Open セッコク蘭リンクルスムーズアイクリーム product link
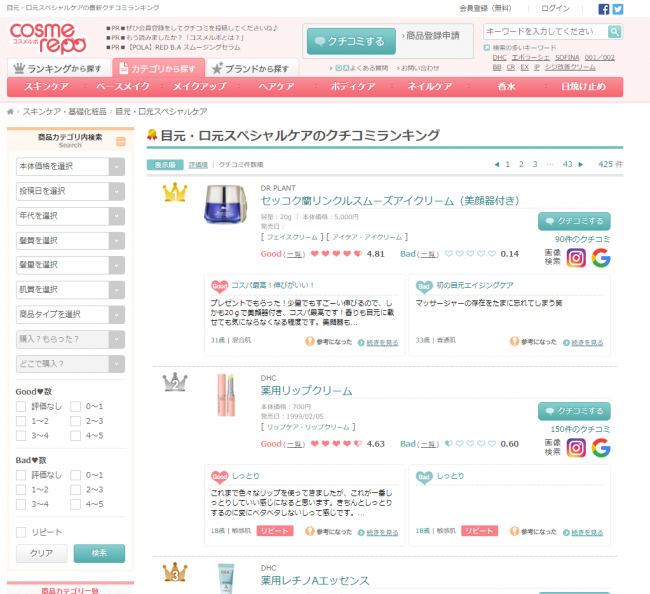 [x=390, y=201]
